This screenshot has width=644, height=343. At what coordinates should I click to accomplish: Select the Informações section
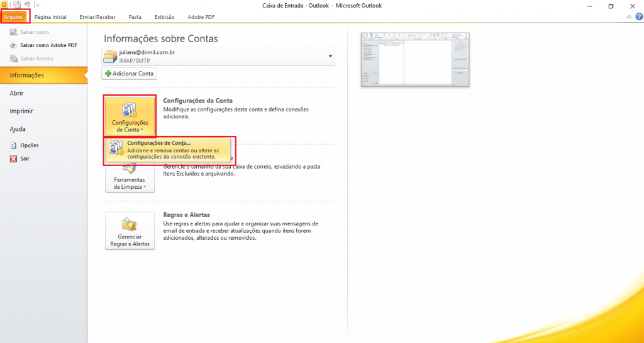coord(43,75)
